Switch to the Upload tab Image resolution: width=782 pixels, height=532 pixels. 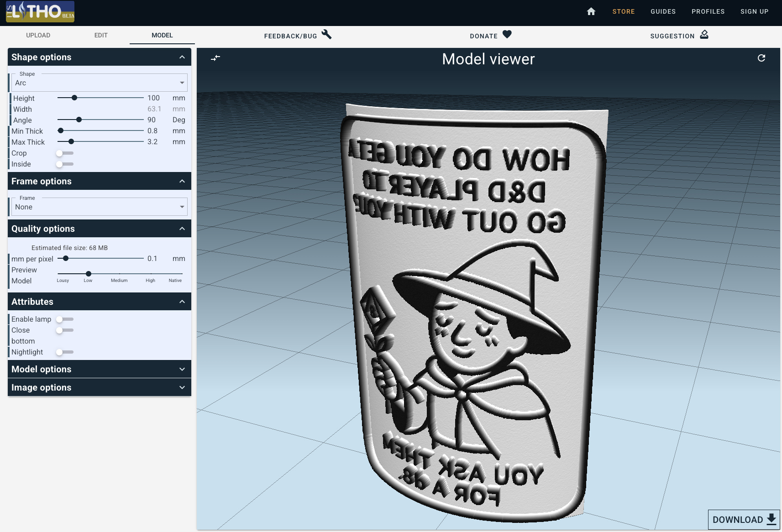[x=38, y=35]
